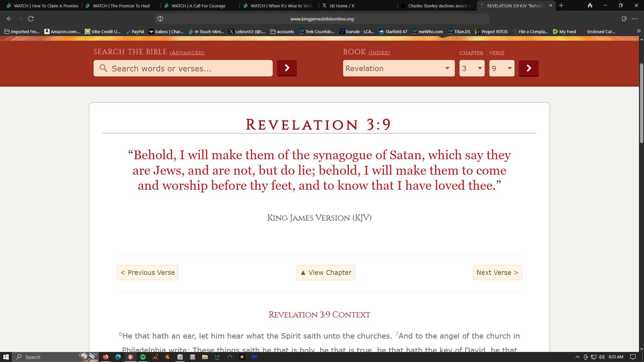The width and height of the screenshot is (644, 362).
Task: Open Spotify from the taskbar
Action: point(143,357)
